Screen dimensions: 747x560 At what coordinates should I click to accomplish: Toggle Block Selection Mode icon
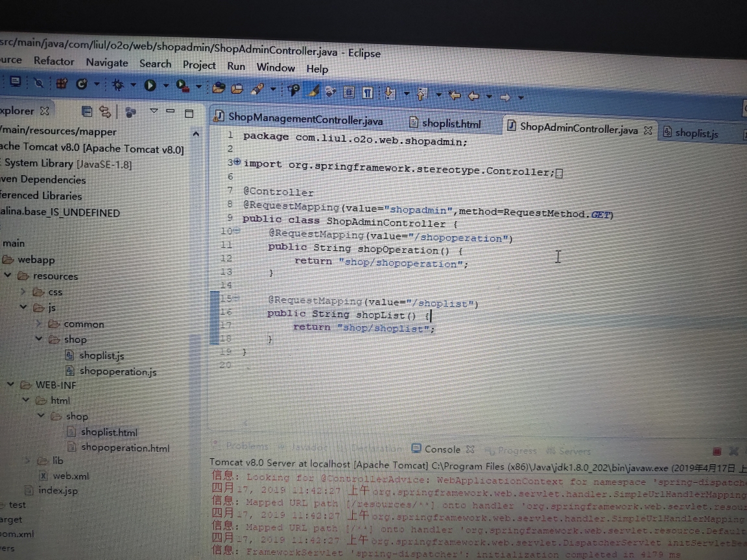[349, 91]
